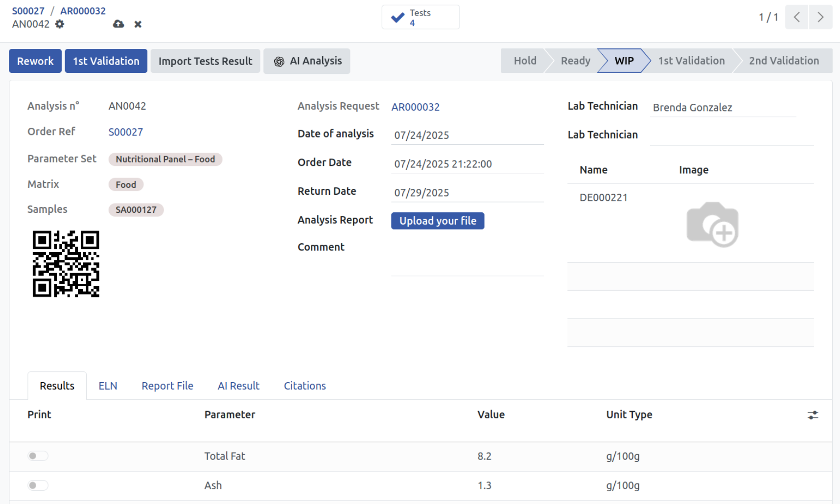Edit the 1.3 value cell
The height and width of the screenshot is (504, 840).
[x=484, y=485]
